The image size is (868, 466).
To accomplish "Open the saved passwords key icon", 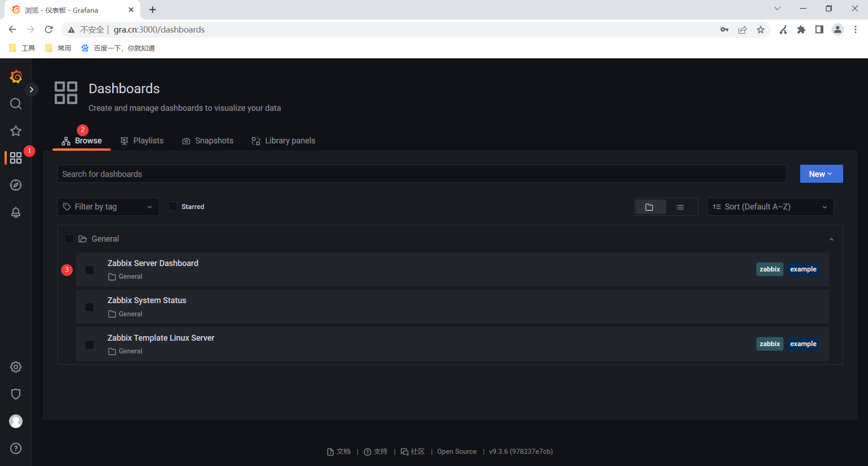I will tap(724, 29).
